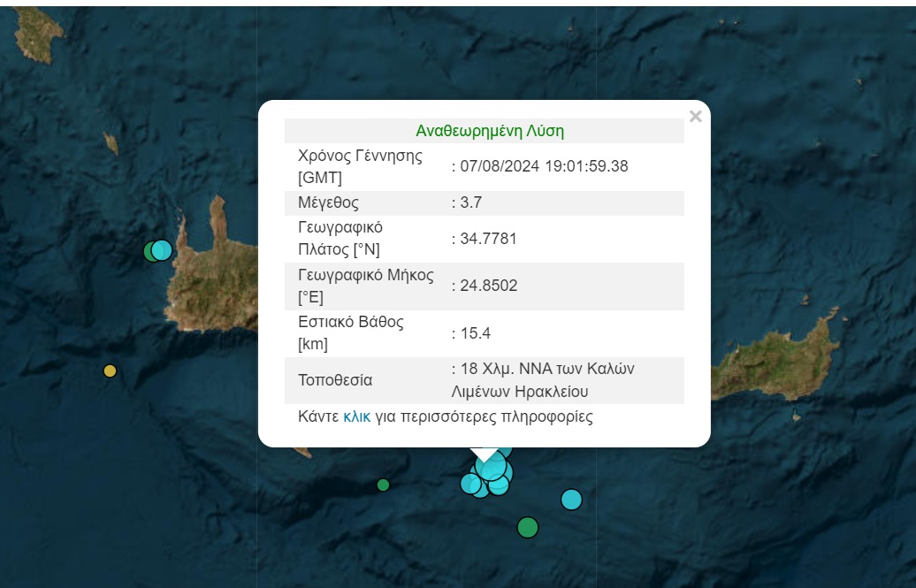Screen dimensions: 916x588
Task: Click the 'Αναθεωρημένη Λύση' popup header
Action: pos(489,131)
